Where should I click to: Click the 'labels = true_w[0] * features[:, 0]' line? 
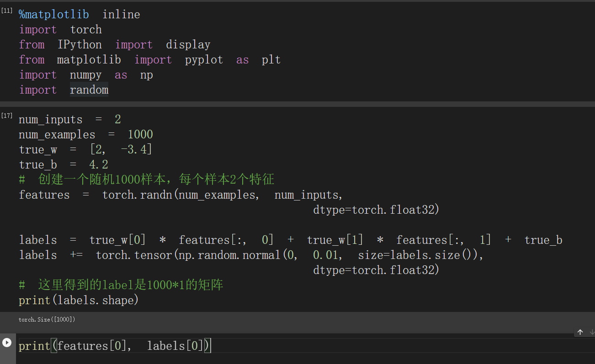coord(291,240)
